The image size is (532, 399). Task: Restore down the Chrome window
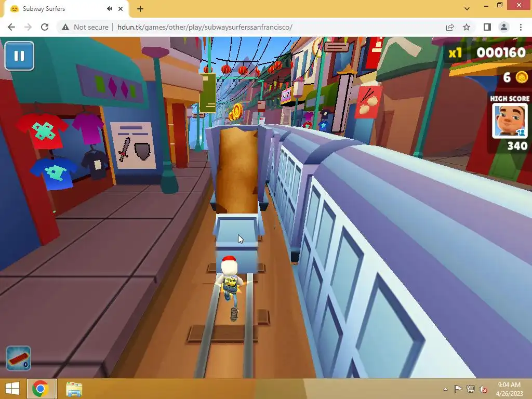[x=500, y=5]
